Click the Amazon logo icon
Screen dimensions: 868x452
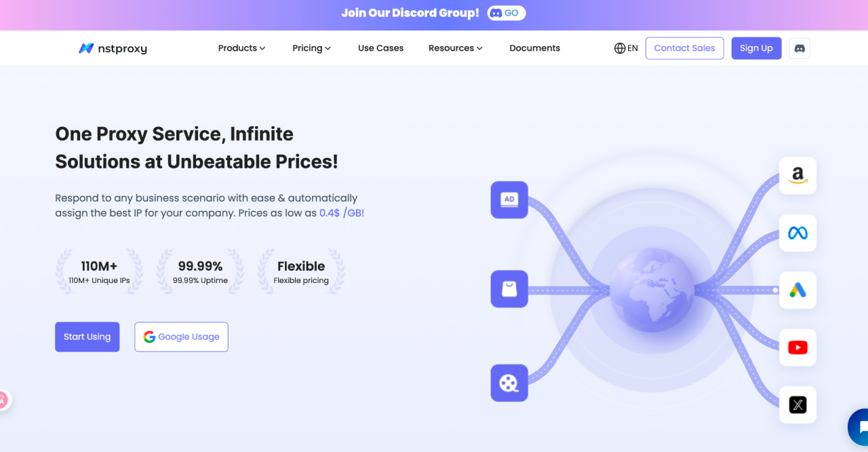[x=797, y=176]
